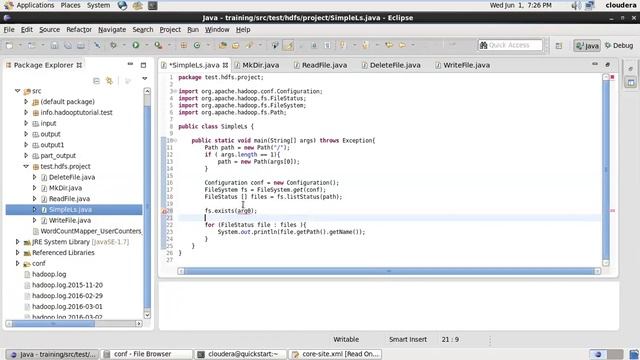Click the editor horizontal scrollbar
640x360 pixels.
click(389, 271)
